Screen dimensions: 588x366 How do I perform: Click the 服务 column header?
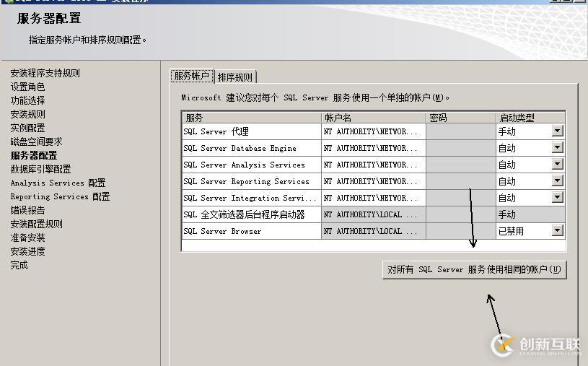(251, 118)
